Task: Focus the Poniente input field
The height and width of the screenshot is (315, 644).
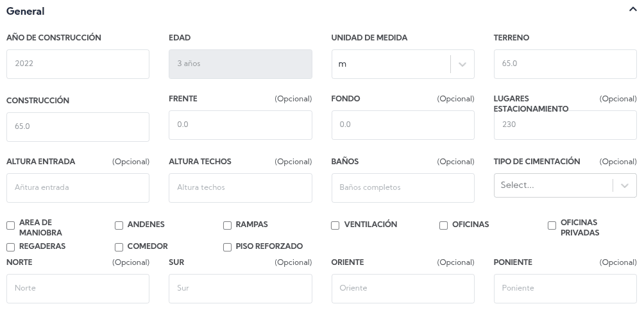Action: click(564, 288)
